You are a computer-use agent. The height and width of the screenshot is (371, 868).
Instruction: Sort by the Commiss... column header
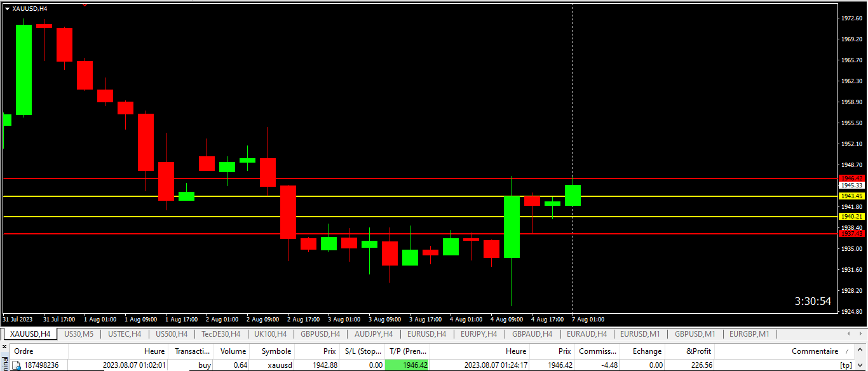597,351
